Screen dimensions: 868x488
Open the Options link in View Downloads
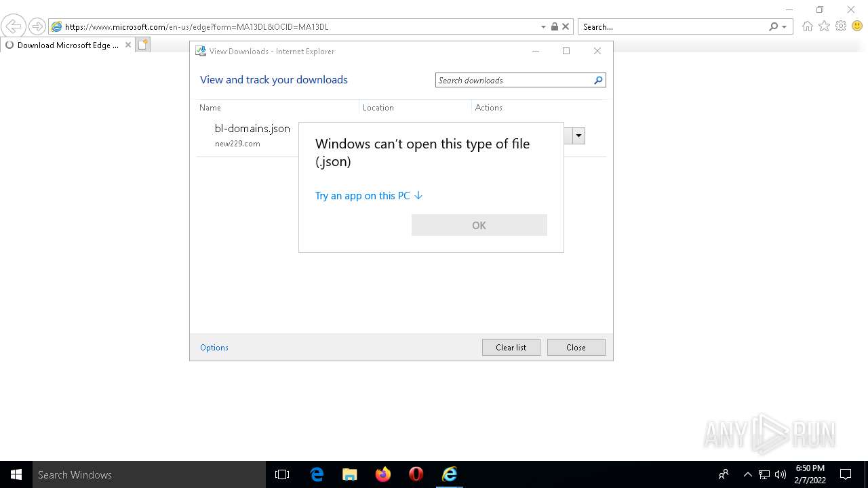[x=214, y=347]
